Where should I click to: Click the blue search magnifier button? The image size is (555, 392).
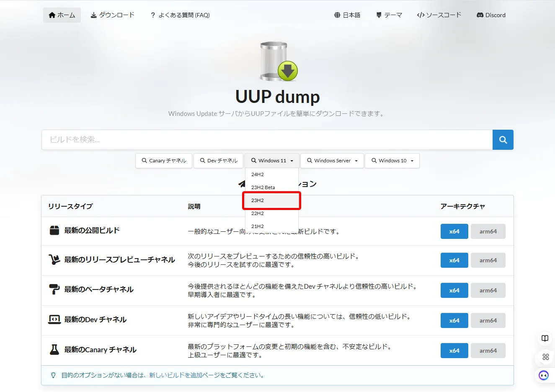pos(503,140)
